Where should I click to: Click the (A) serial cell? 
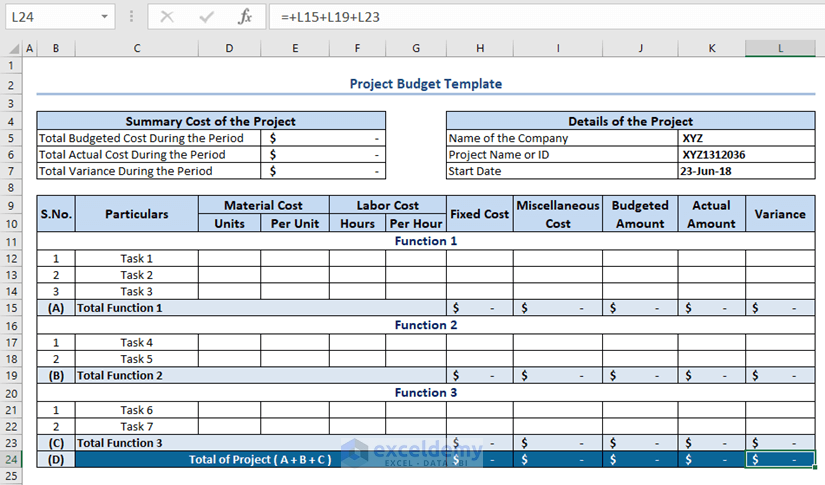tap(56, 308)
